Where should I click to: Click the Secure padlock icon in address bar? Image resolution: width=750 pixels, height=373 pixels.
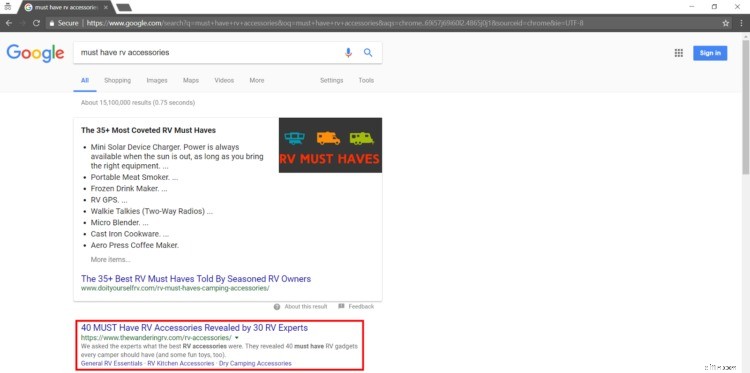[x=52, y=23]
